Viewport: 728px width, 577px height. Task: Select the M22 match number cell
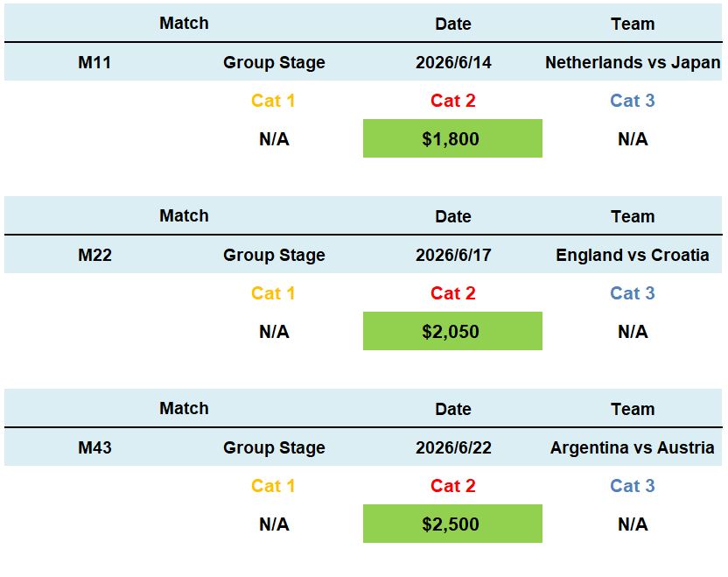point(94,256)
